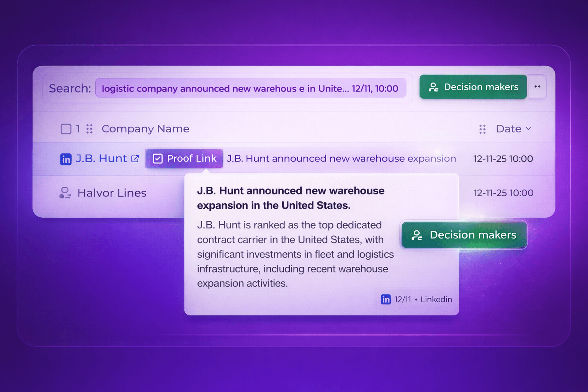Expand the Date column chevron
The width and height of the screenshot is (588, 392).
pos(529,129)
